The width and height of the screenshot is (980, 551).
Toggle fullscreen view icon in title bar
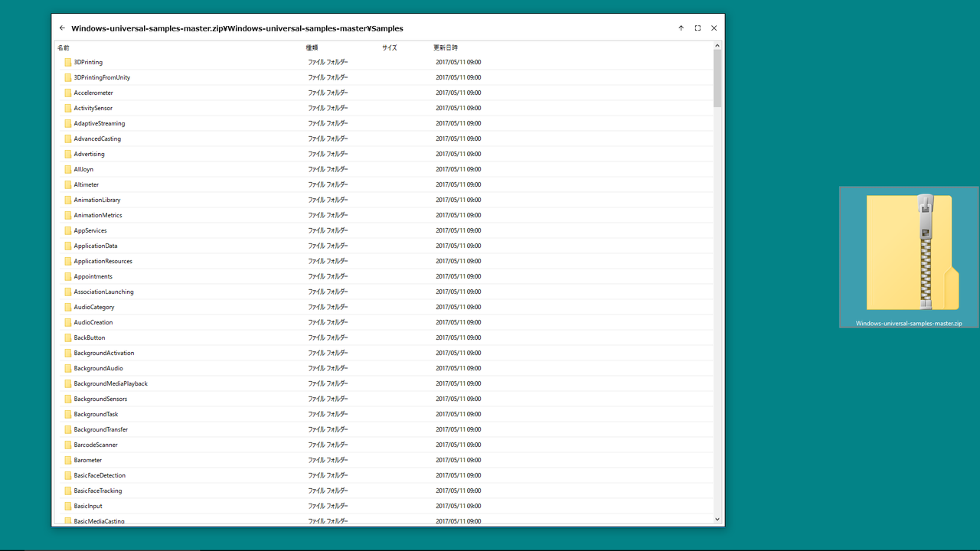pos(697,28)
